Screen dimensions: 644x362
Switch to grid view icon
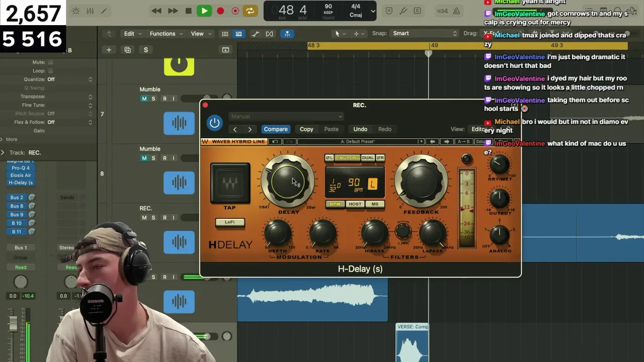tap(225, 34)
